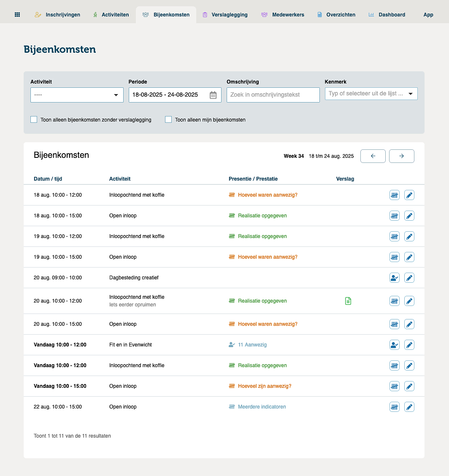Switch to the Inschrijvingen tab

tap(57, 15)
